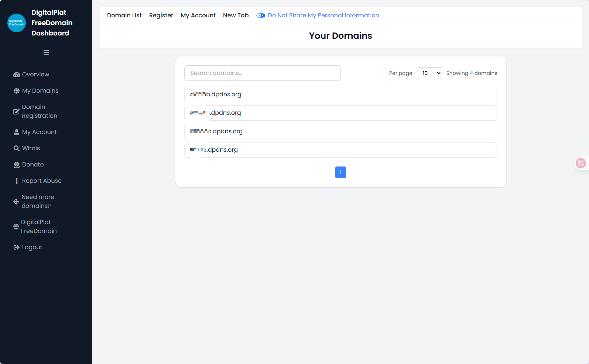Click the DigitalPlat FreeDomain logo
Viewport: 589px width, 364px height.
(17, 23)
